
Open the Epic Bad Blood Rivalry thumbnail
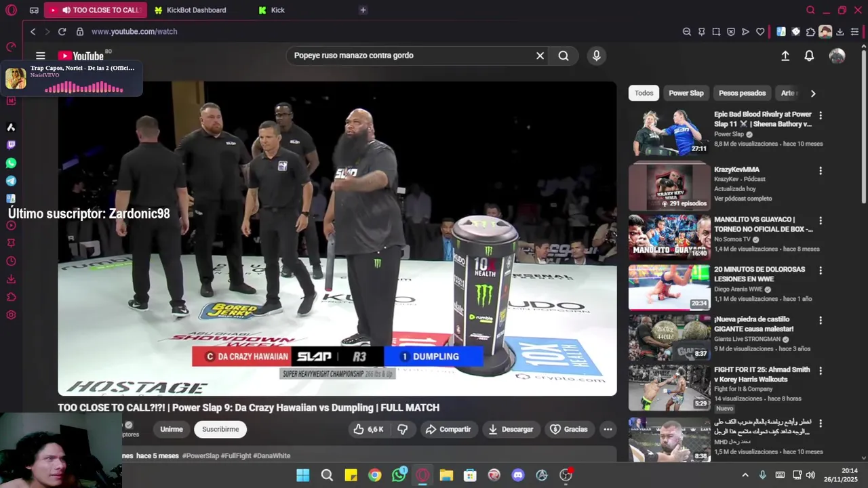pos(669,133)
